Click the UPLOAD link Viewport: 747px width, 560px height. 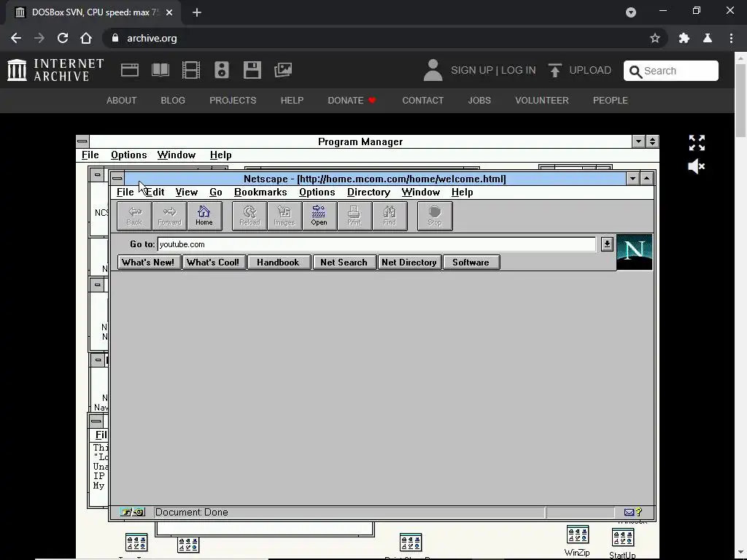coord(580,70)
